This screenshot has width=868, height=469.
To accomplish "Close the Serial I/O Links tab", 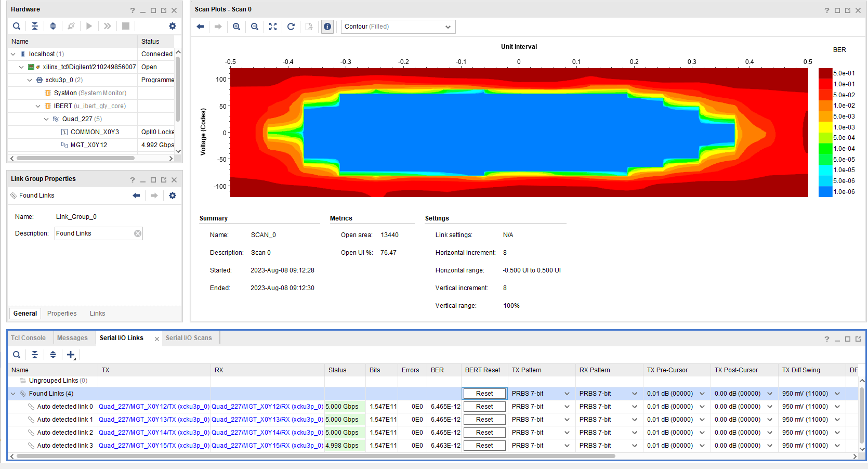I will 157,338.
